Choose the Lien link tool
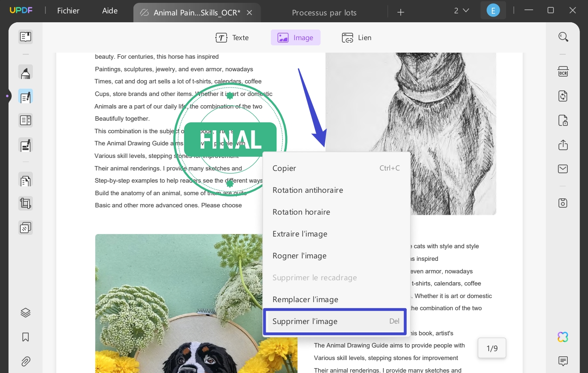Screen dimensions: 588x373 (357, 38)
